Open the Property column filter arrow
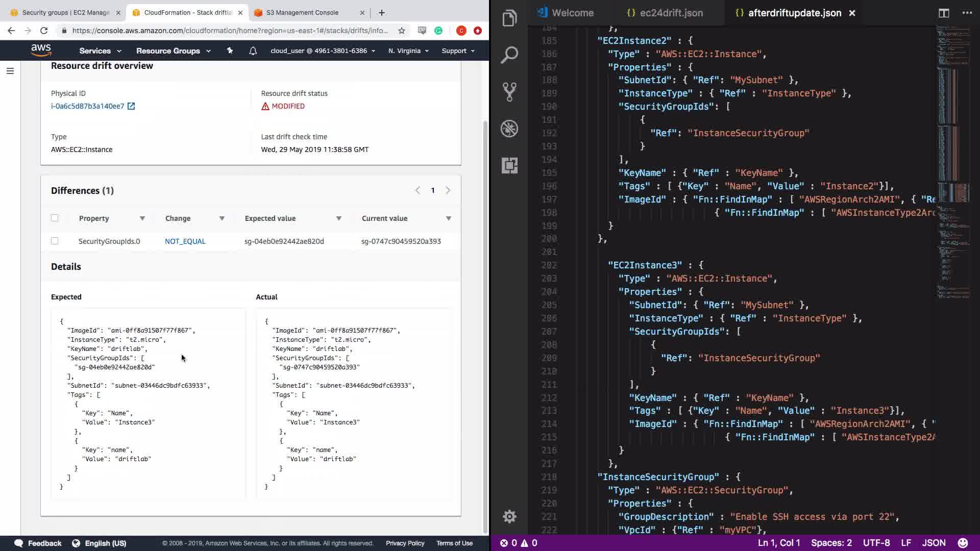The height and width of the screenshot is (551, 980). point(142,218)
